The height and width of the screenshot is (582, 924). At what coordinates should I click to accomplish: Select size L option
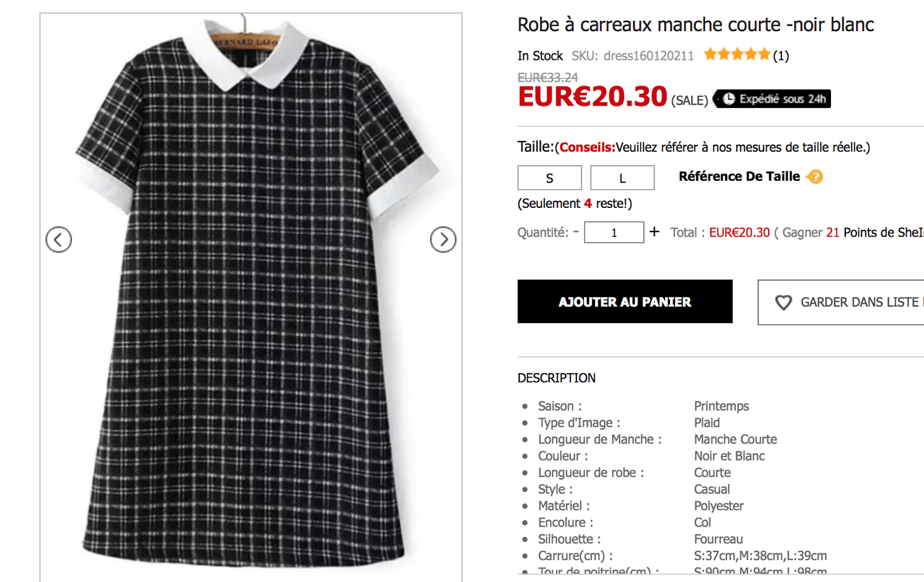[622, 178]
